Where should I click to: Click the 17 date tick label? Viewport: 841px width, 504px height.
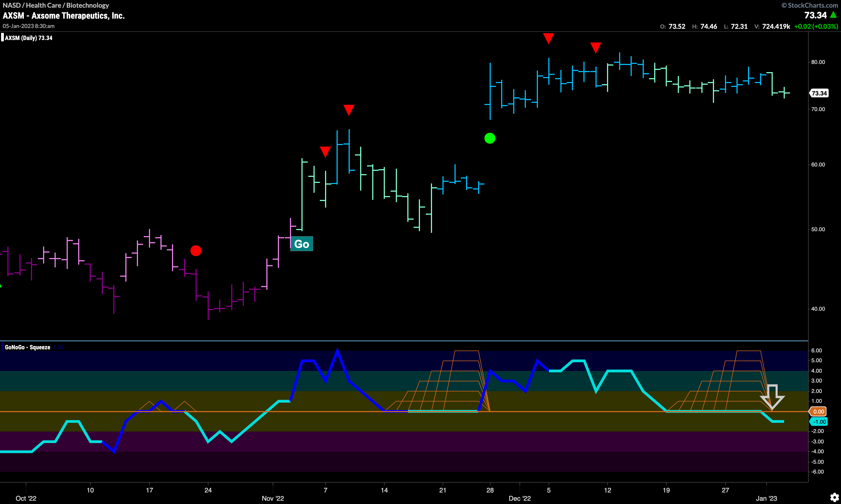coord(149,490)
